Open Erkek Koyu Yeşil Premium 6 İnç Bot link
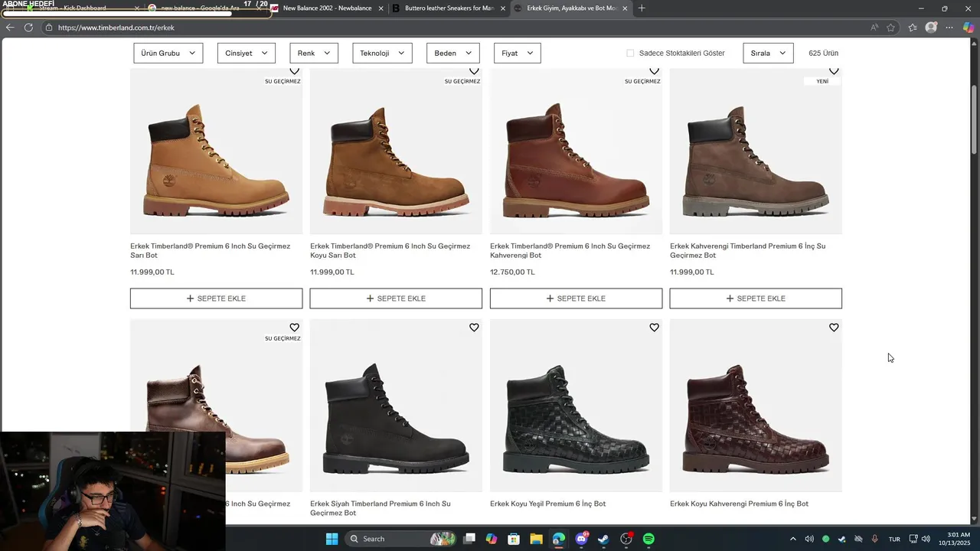 coord(548,504)
